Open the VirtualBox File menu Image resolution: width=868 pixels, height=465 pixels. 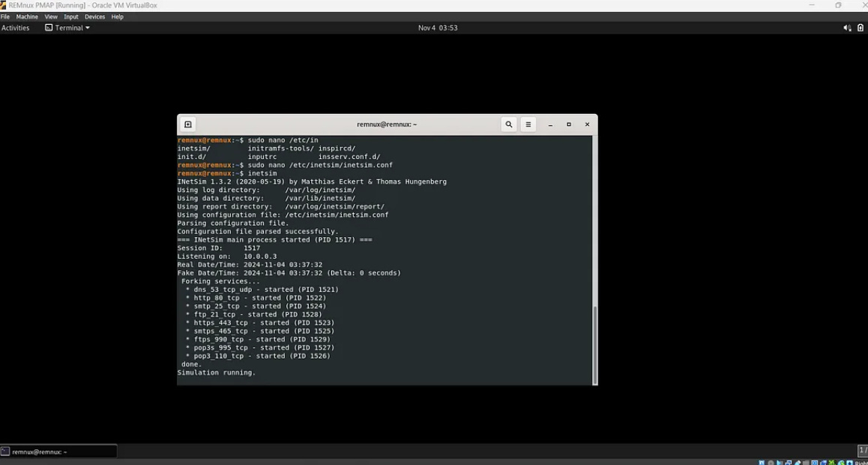coord(5,16)
